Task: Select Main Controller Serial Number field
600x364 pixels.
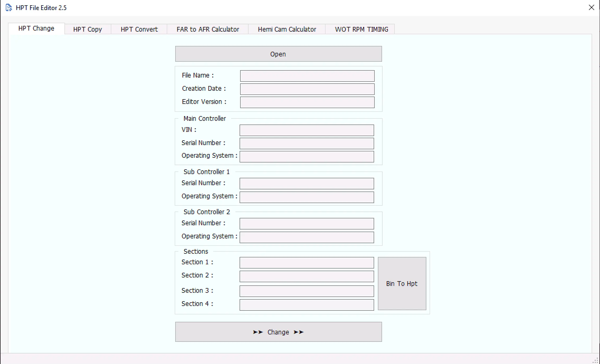Action: click(x=307, y=143)
